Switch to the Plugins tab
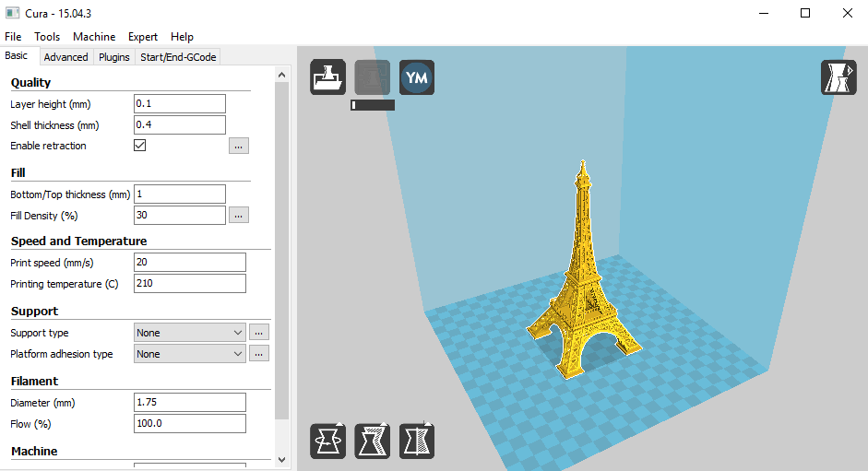The height and width of the screenshot is (471, 868). pyautogui.click(x=114, y=57)
